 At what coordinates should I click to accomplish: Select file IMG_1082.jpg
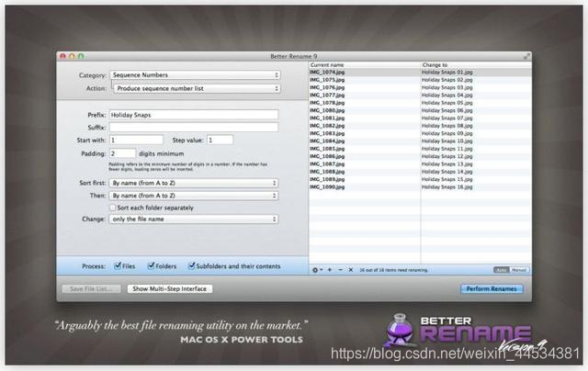click(x=327, y=126)
